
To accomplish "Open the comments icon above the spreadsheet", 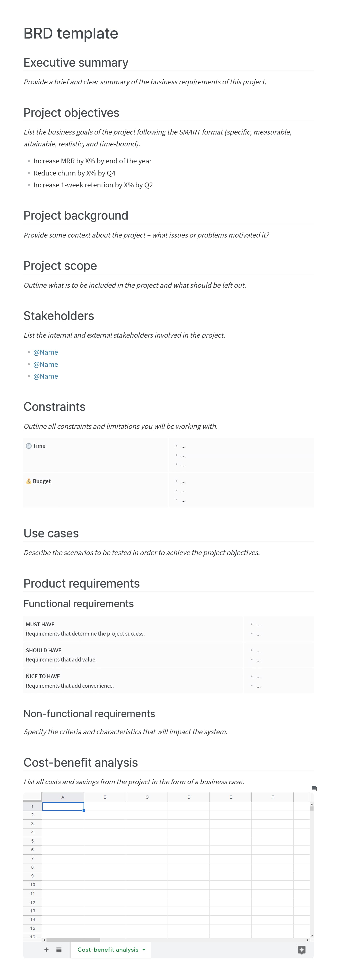I will [314, 789].
